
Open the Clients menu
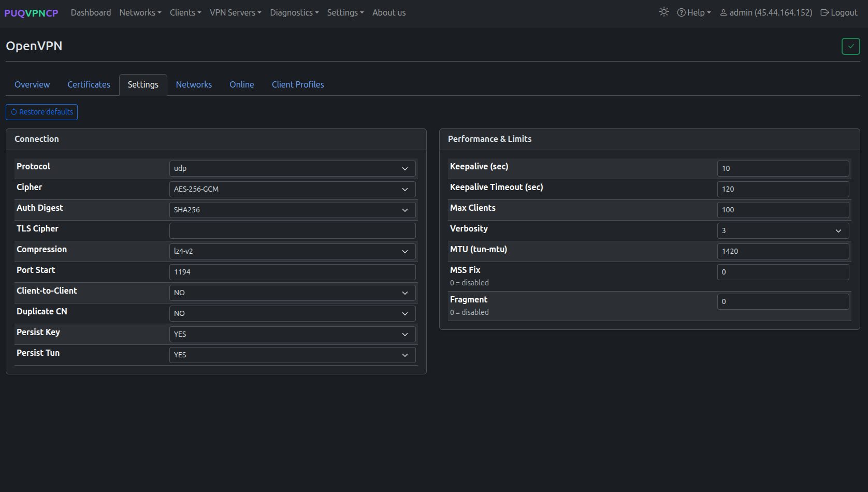(x=185, y=12)
